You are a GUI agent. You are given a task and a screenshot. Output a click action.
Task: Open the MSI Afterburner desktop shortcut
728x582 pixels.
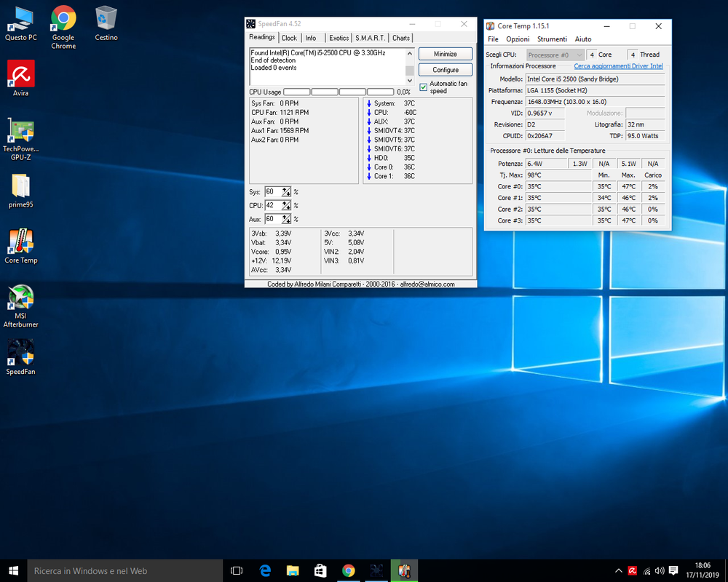click(21, 306)
